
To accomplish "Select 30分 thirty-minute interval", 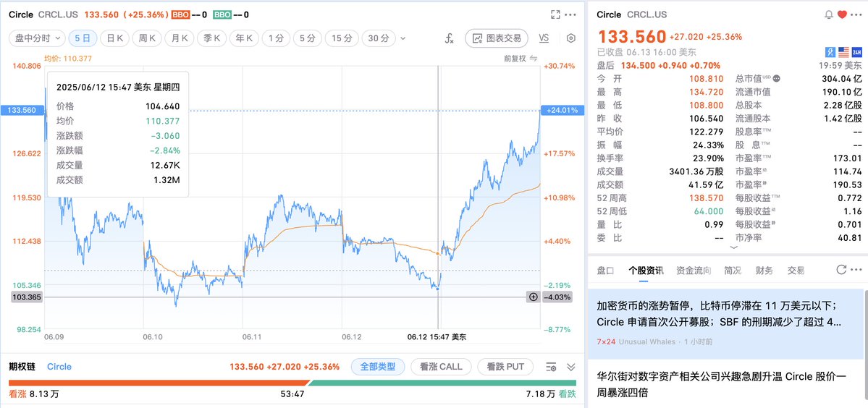I will pos(378,38).
